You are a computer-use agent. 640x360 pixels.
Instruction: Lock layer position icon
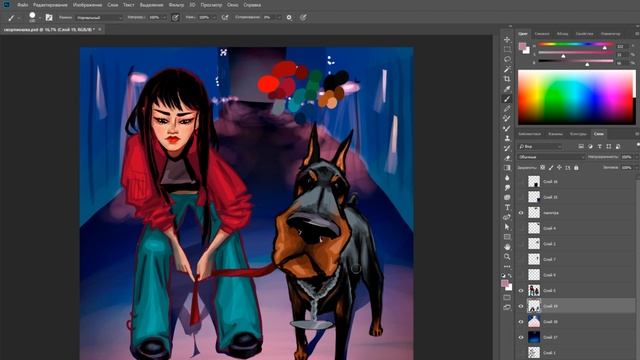(559, 168)
